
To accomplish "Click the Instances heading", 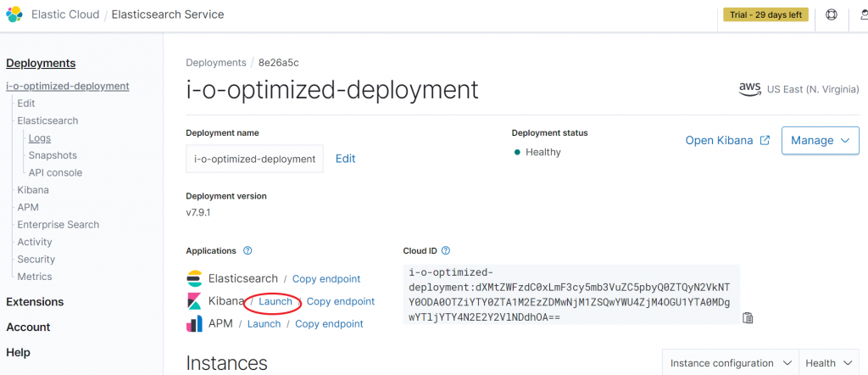I will (x=227, y=363).
